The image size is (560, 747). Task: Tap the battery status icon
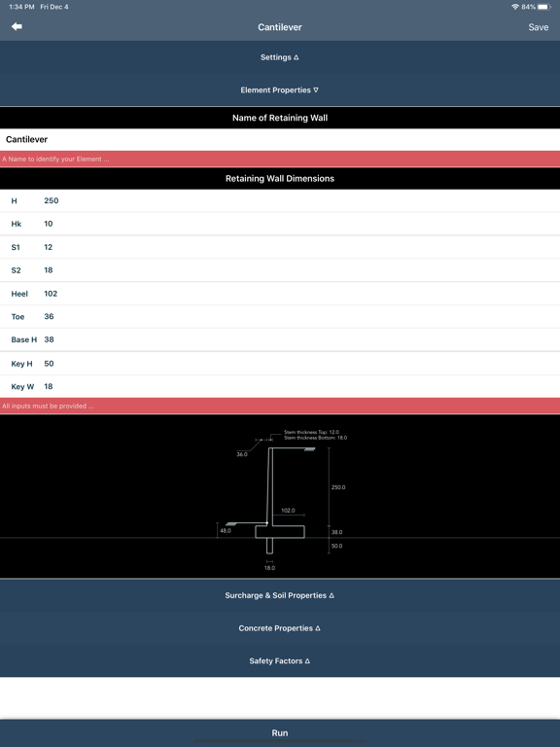point(544,7)
